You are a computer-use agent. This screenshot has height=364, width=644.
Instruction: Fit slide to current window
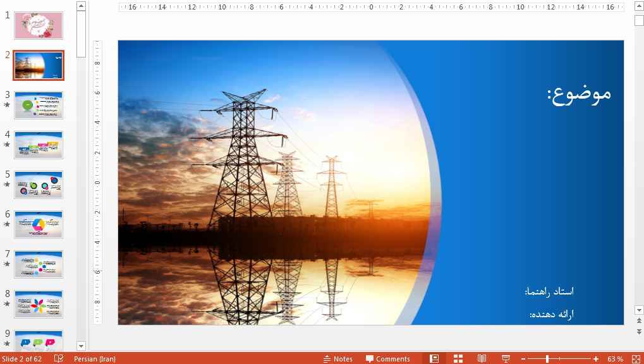[x=635, y=359]
